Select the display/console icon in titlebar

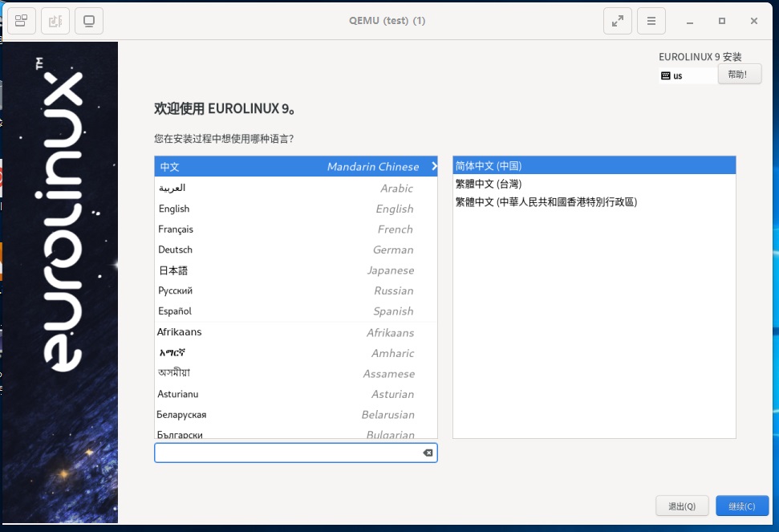pyautogui.click(x=89, y=21)
